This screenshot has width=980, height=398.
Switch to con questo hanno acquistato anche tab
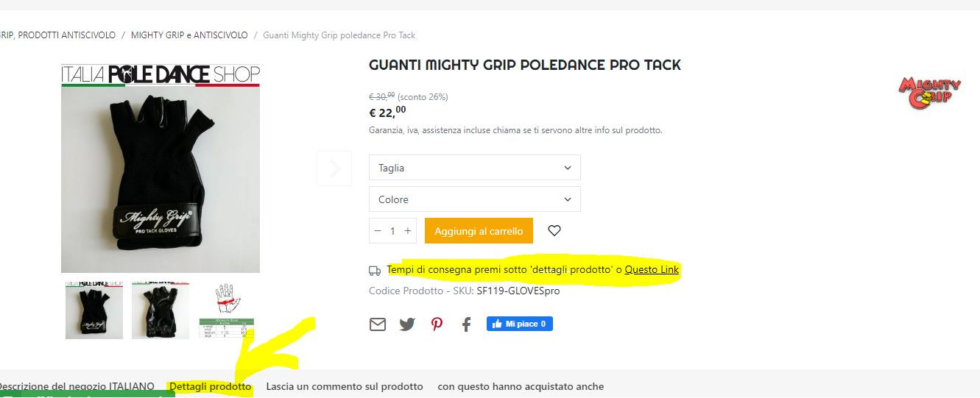tap(521, 386)
